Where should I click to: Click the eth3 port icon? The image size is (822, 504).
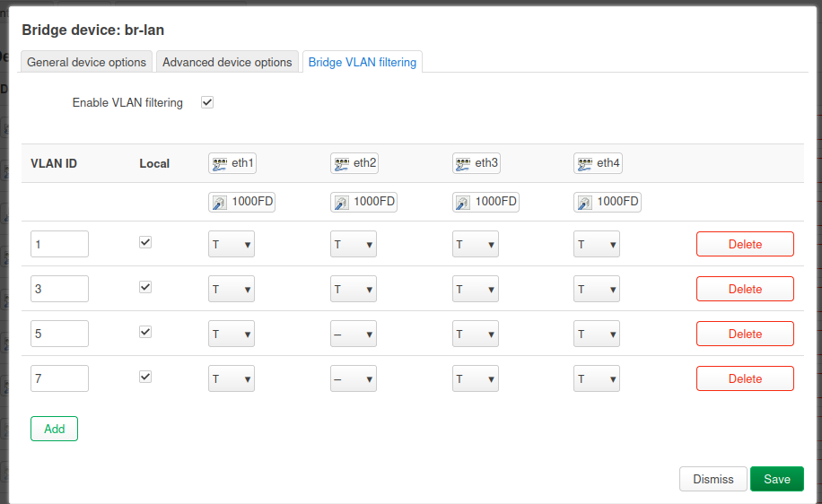click(x=463, y=163)
